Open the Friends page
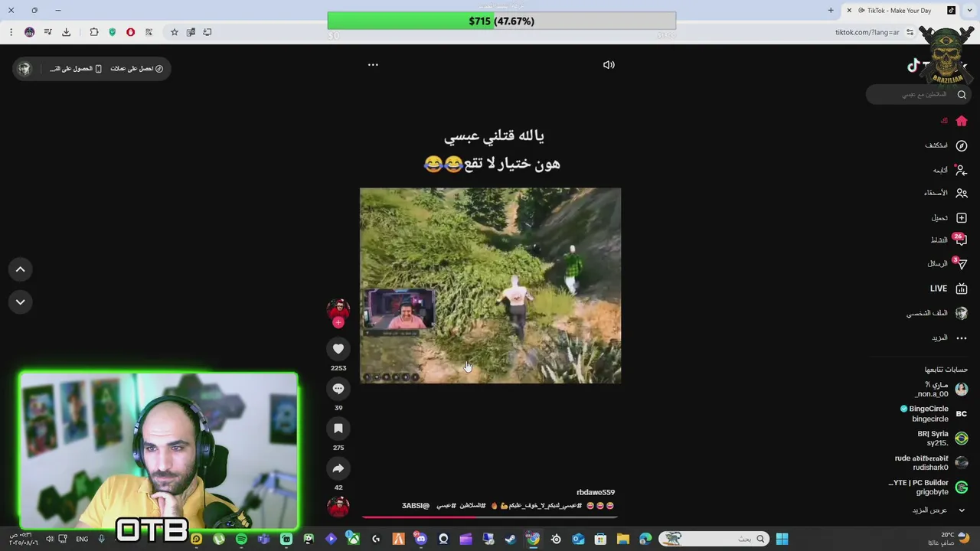This screenshot has height=551, width=980. [946, 193]
